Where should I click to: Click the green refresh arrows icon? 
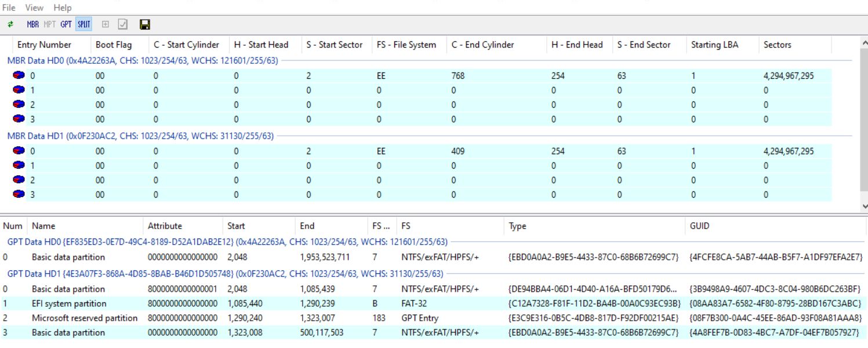pos(10,24)
